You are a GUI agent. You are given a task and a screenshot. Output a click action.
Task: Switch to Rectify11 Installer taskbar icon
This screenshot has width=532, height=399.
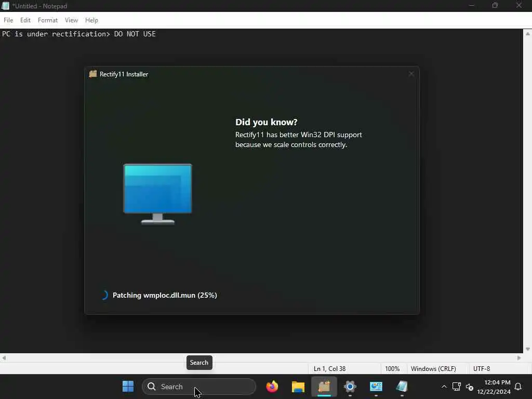324,387
